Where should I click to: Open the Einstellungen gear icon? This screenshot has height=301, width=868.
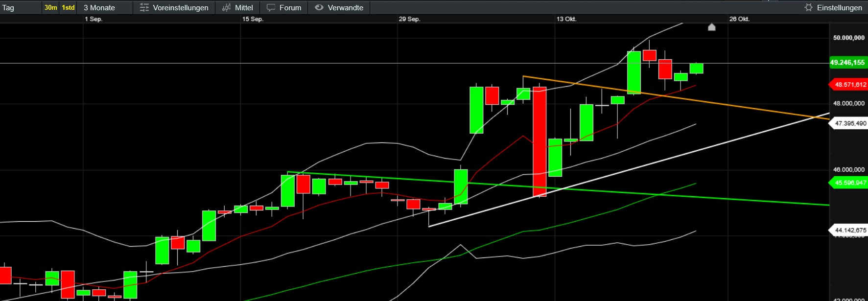[x=808, y=7]
